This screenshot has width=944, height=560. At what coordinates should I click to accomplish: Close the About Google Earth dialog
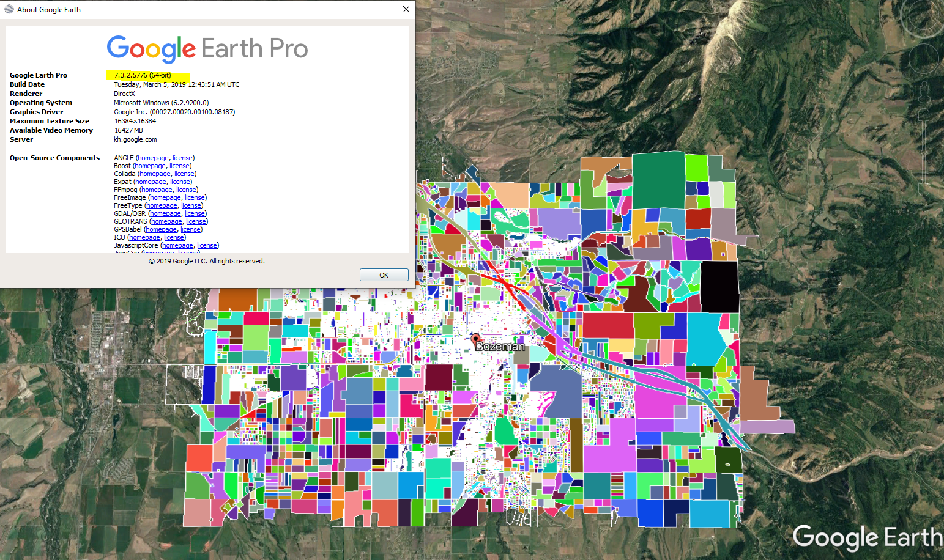coord(406,9)
